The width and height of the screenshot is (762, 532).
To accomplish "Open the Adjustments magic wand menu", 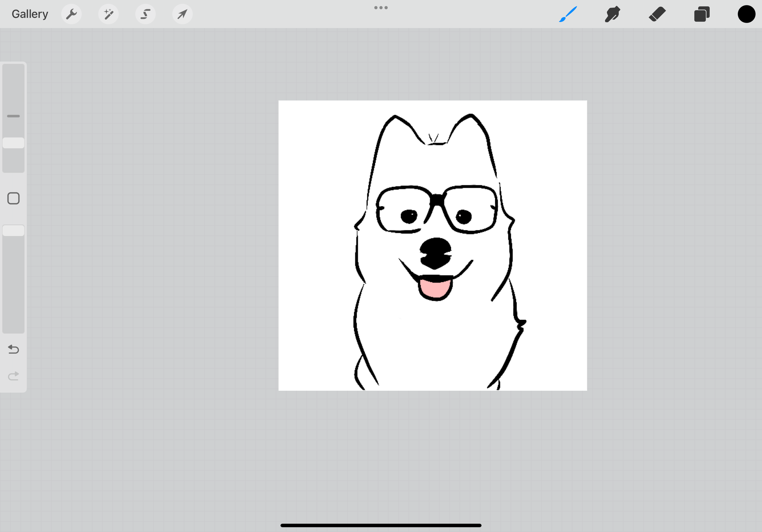I will pyautogui.click(x=108, y=14).
